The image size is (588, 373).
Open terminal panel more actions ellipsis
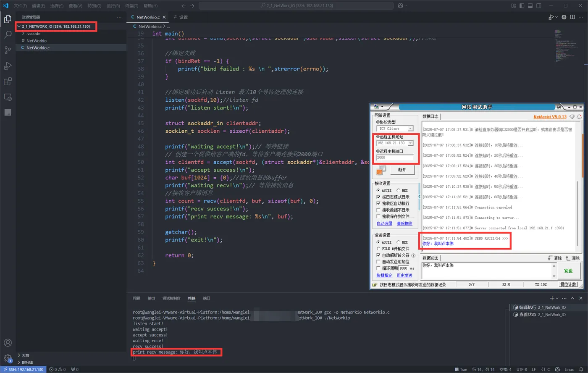point(564,298)
